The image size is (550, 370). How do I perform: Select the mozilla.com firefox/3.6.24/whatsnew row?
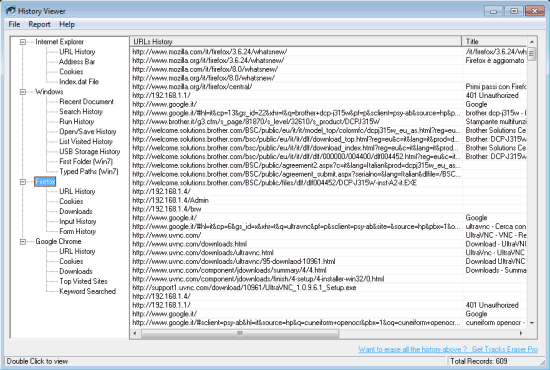(328, 52)
